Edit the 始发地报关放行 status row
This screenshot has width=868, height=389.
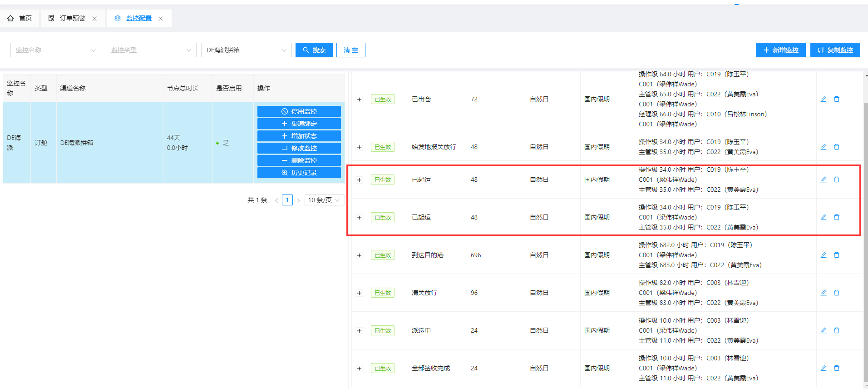pyautogui.click(x=823, y=147)
